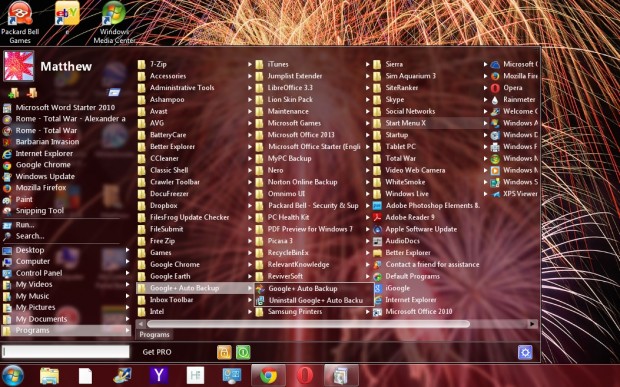Click Matthew's user account picture

19,66
